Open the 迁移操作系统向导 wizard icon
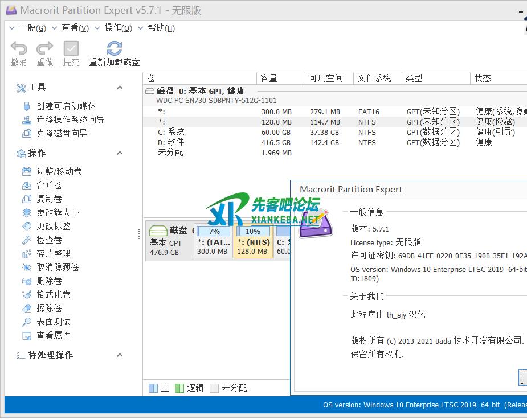The width and height of the screenshot is (527, 420). (26, 120)
